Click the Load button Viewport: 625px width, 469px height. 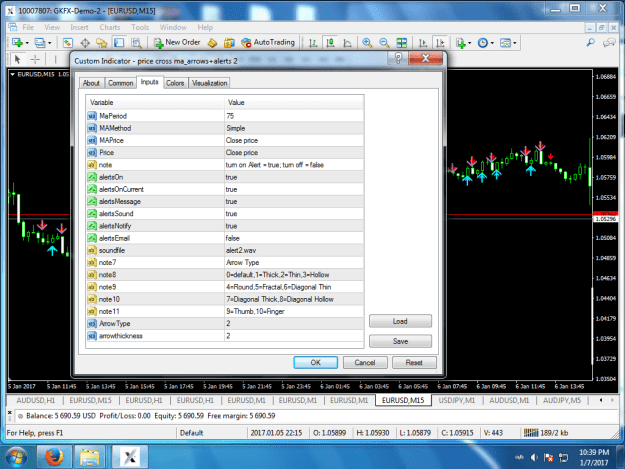(400, 321)
